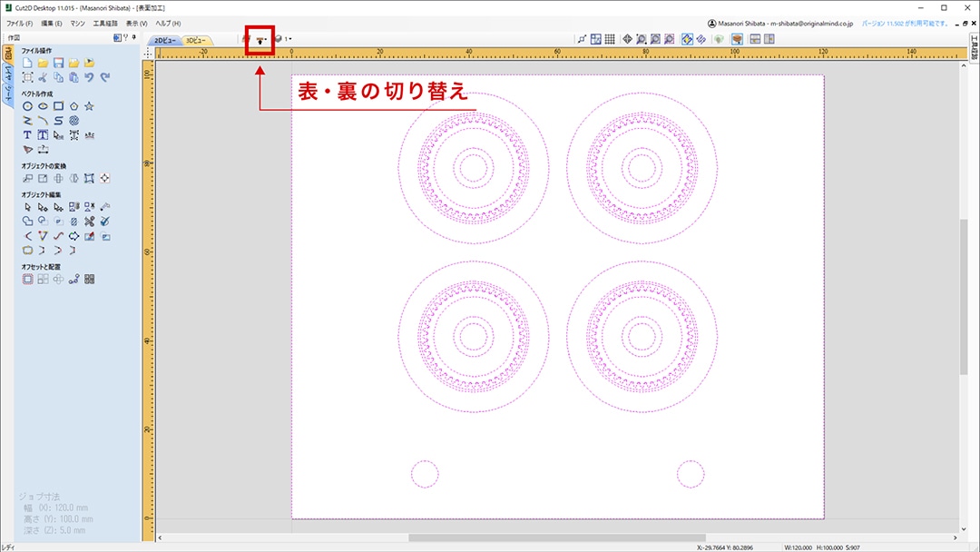Screen dimensions: 980x552
Task: Select the Draw Star tool
Action: [89, 106]
